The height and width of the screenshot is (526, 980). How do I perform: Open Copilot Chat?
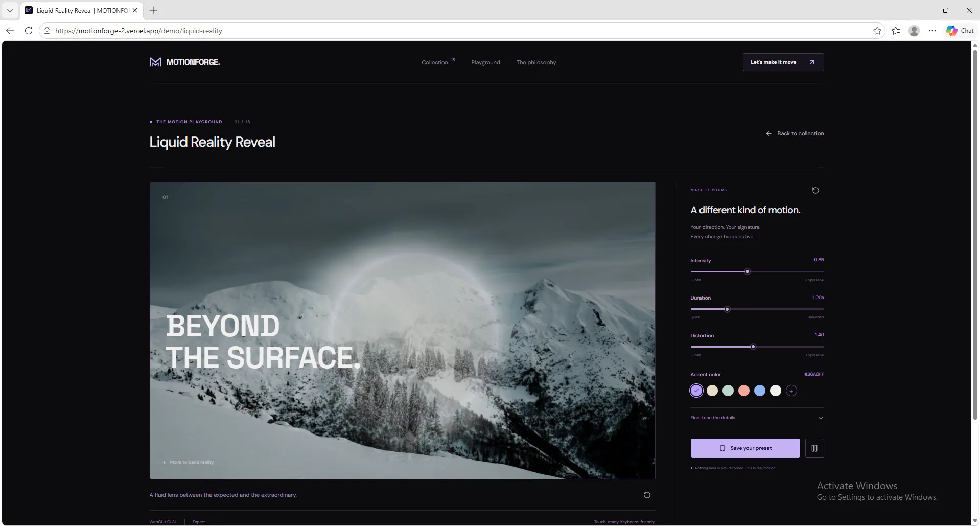coord(960,31)
